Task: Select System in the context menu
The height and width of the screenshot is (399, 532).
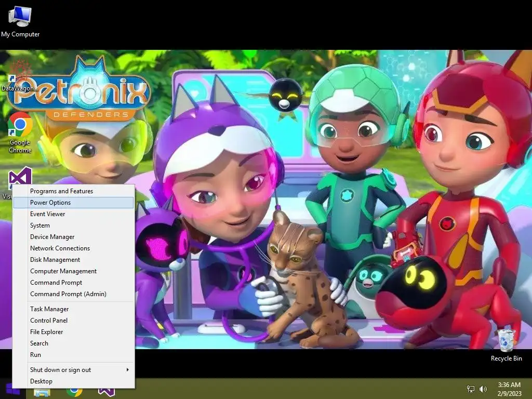Action: click(74, 225)
